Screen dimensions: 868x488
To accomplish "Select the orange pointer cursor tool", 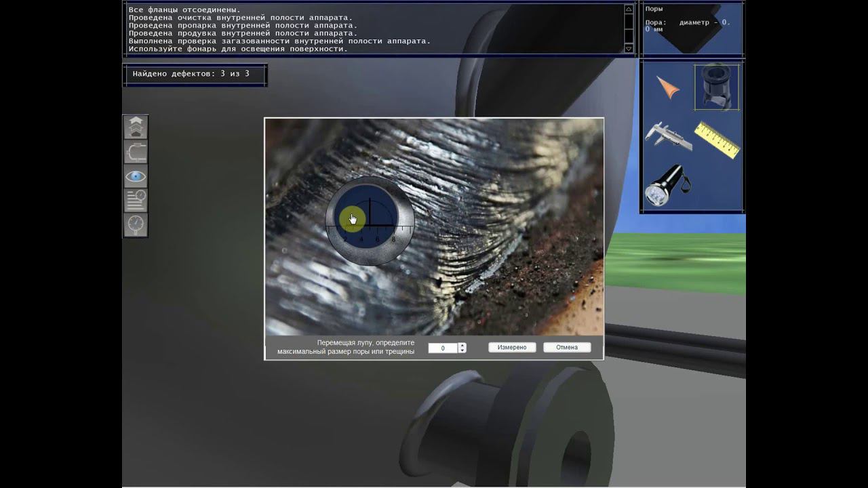I will click(668, 87).
